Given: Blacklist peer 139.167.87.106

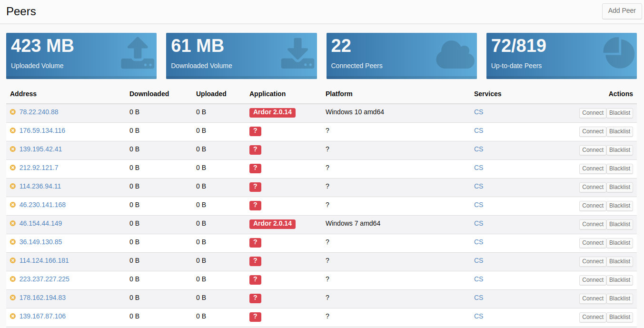Looking at the screenshot, I should 619,317.
